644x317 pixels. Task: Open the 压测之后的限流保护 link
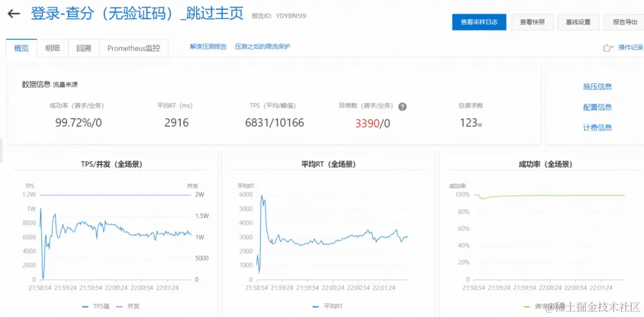pyautogui.click(x=262, y=46)
